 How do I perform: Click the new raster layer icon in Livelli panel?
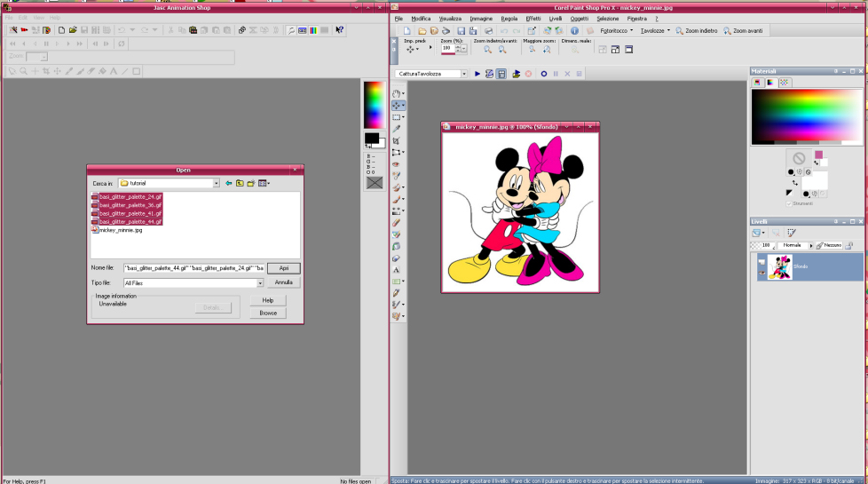pyautogui.click(x=757, y=233)
